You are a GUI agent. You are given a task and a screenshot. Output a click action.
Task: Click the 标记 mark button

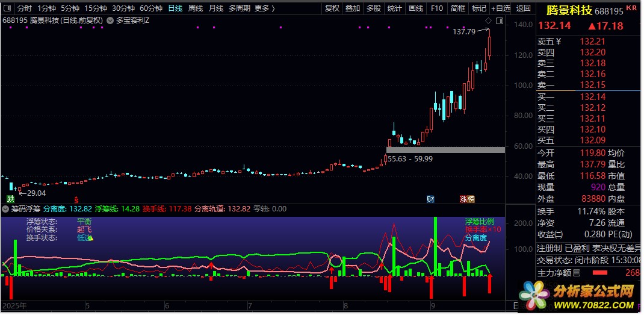[x=479, y=8]
